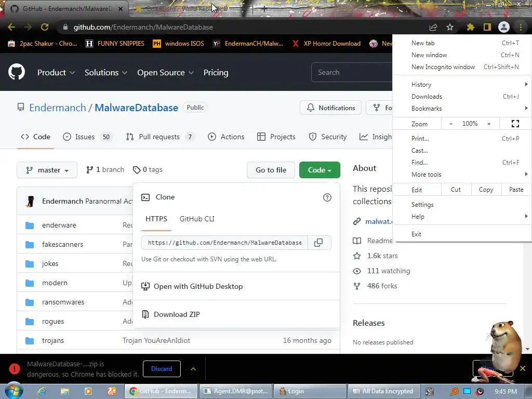The image size is (532, 399).
Task: Open the 1 branch link
Action: (x=105, y=170)
